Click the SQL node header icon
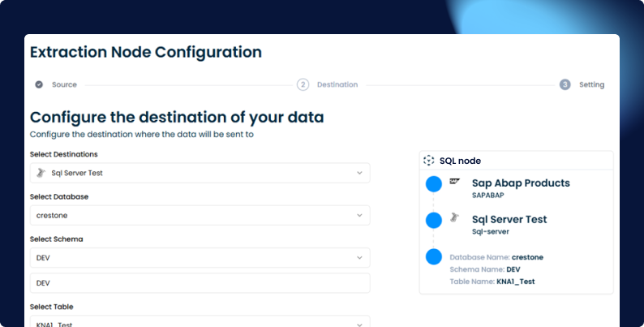Image resolution: width=644 pixels, height=327 pixels. click(429, 161)
